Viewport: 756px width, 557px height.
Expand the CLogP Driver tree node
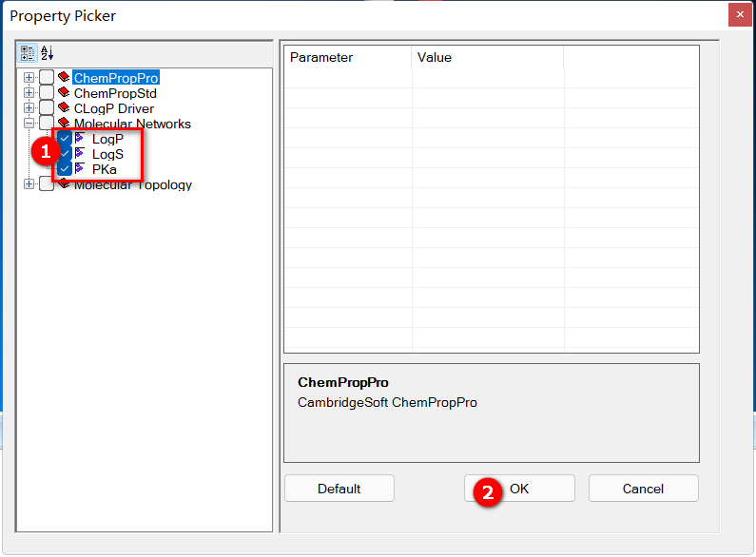coord(29,107)
